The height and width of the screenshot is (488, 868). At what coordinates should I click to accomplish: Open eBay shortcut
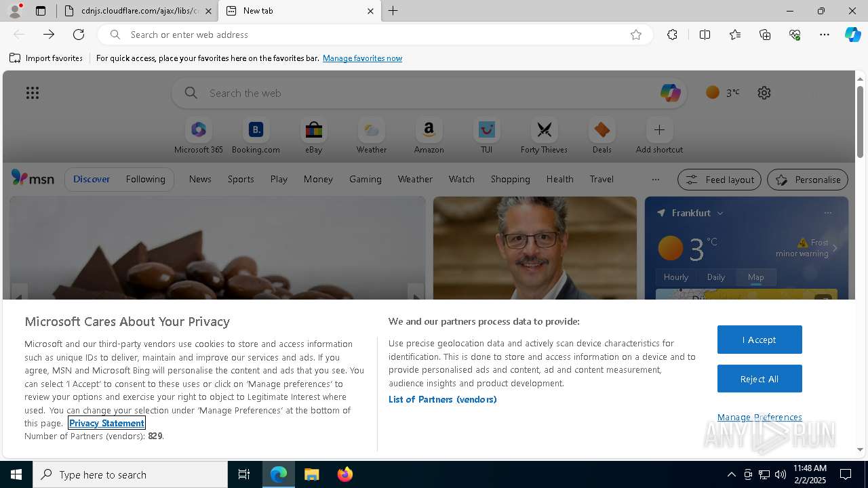[313, 136]
